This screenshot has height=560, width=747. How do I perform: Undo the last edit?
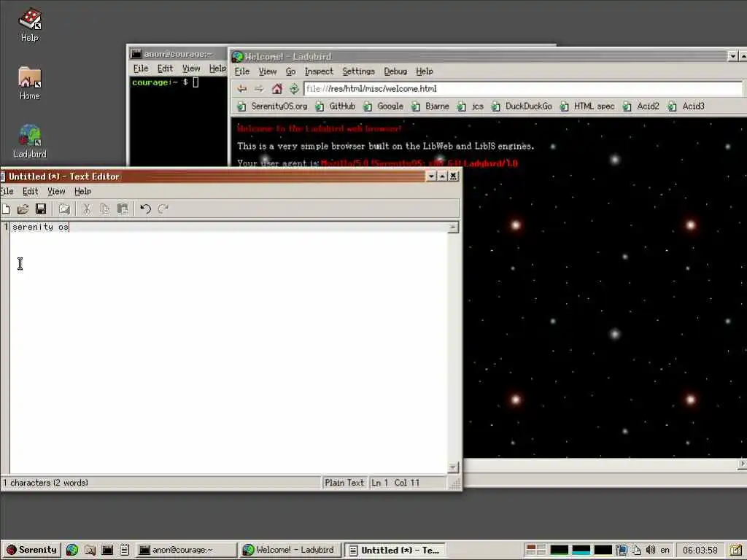(146, 209)
